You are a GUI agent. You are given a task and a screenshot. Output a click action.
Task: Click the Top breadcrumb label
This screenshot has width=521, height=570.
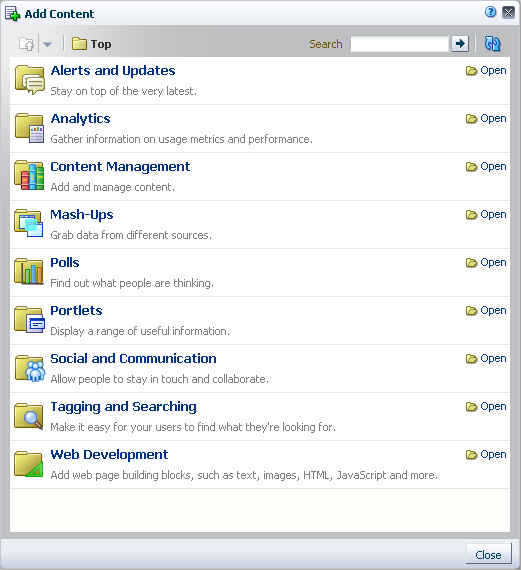coord(101,44)
